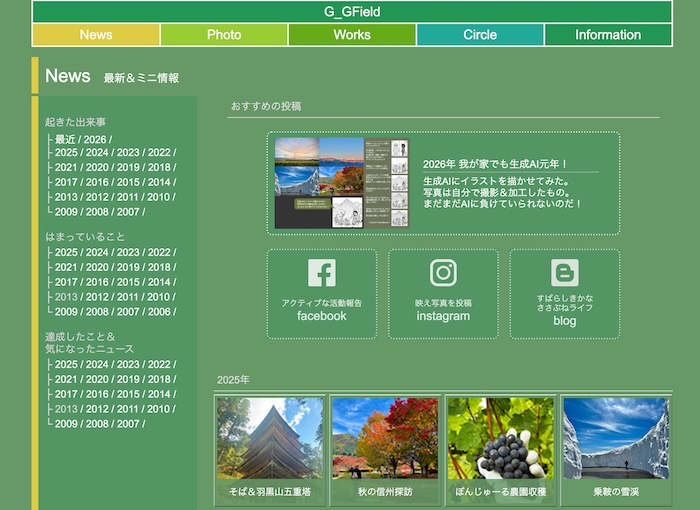The image size is (700, 510).
Task: Click the Instagram camera icon
Action: click(x=443, y=273)
